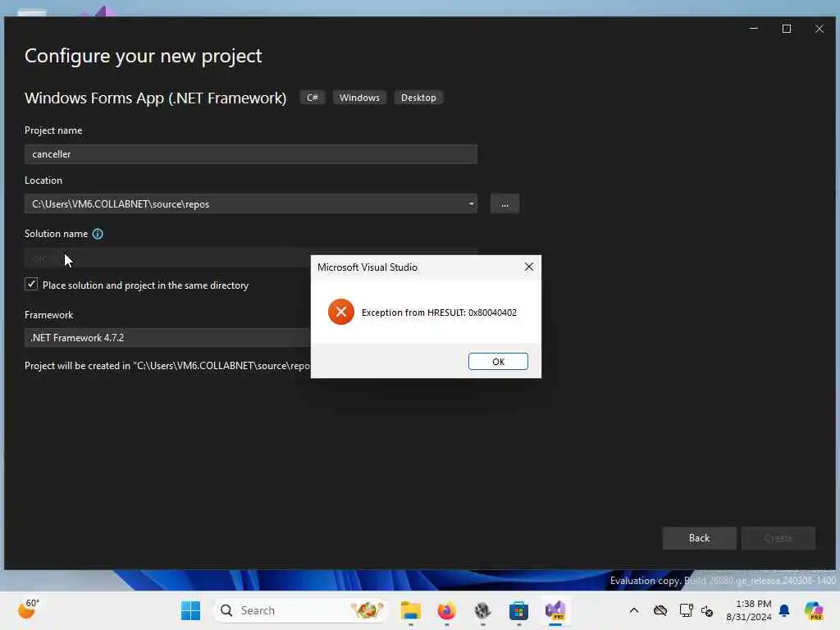840x630 pixels.
Task: Click the Solution name info icon
Action: (x=98, y=234)
